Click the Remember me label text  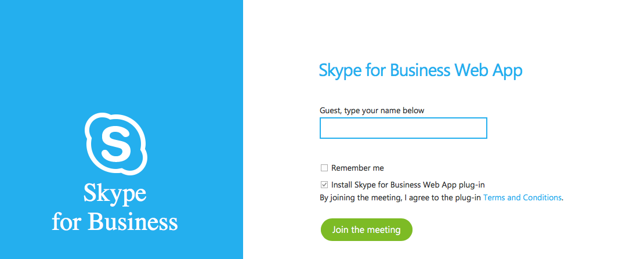pyautogui.click(x=357, y=168)
